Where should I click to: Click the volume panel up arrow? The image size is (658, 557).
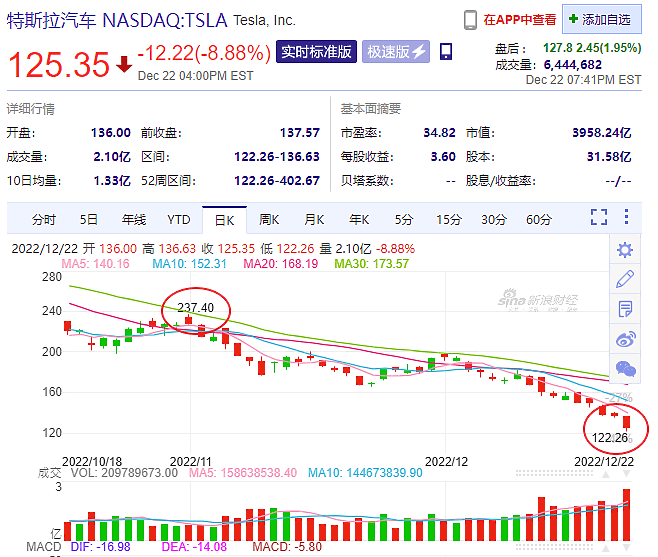(606, 474)
